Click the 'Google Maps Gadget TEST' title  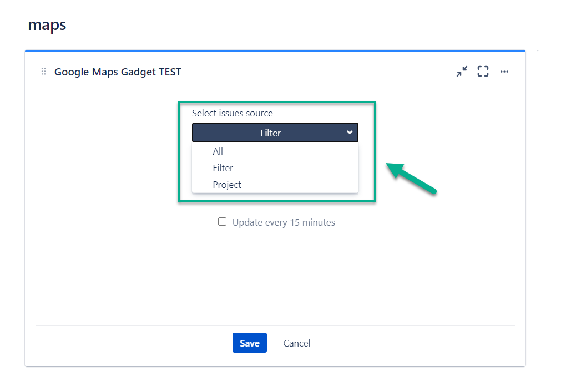click(118, 72)
